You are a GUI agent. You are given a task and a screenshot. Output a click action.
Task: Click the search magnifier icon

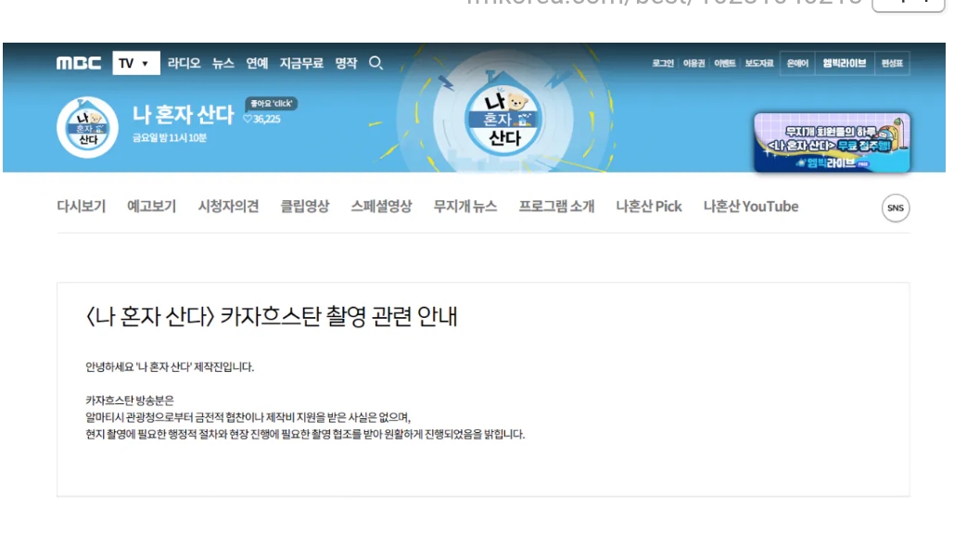tap(376, 63)
